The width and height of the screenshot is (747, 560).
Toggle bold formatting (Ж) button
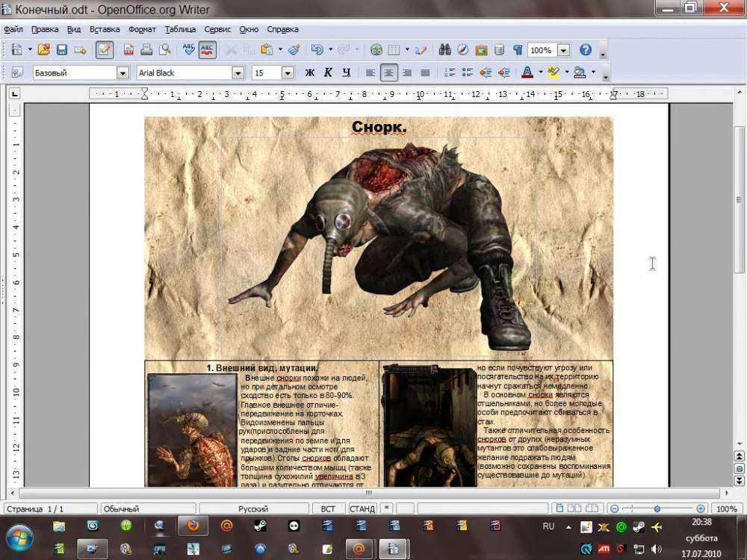click(310, 72)
